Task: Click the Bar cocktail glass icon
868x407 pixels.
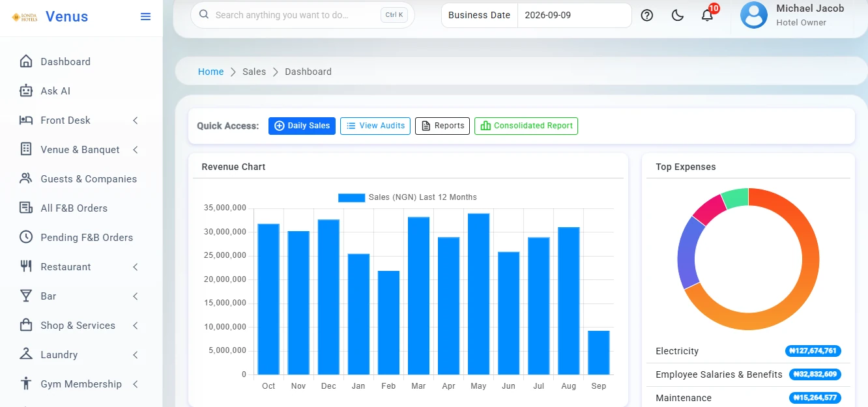Action: click(x=26, y=296)
